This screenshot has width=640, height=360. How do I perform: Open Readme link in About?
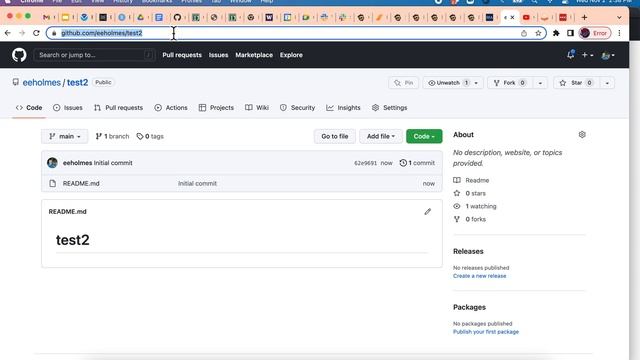click(x=471, y=180)
